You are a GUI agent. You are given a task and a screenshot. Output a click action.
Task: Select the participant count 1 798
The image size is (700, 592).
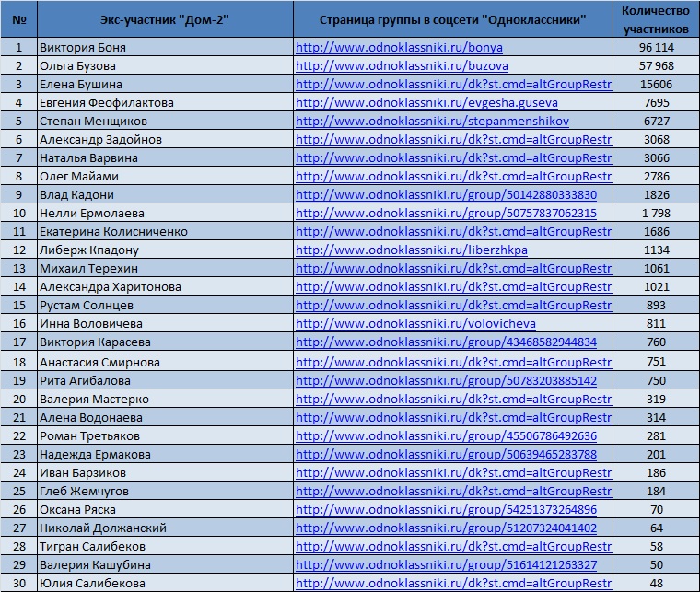[656, 213]
